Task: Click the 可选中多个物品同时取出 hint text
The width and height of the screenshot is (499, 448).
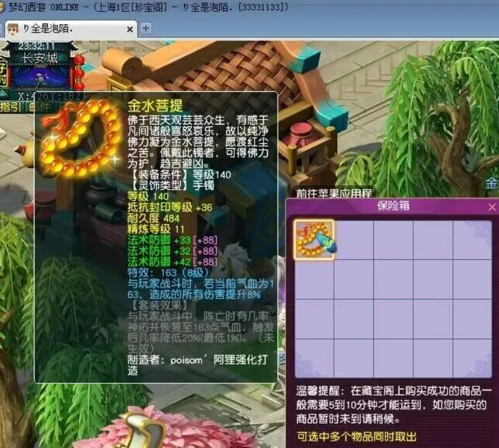Action: 357,437
